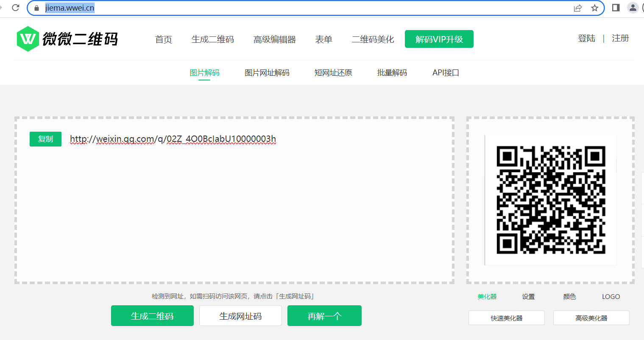Select the 图片解码 tab
644x340 pixels.
[204, 73]
